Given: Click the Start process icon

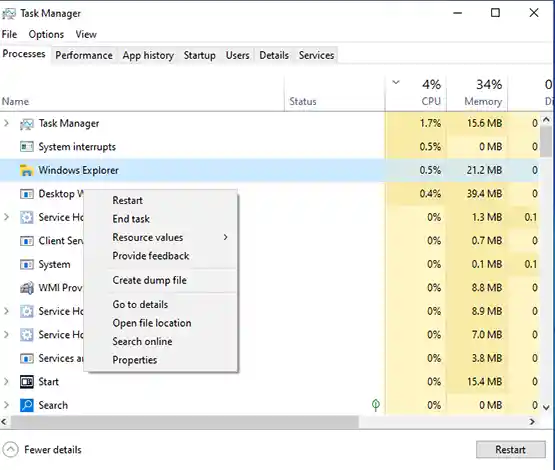Looking at the screenshot, I should pos(27,382).
